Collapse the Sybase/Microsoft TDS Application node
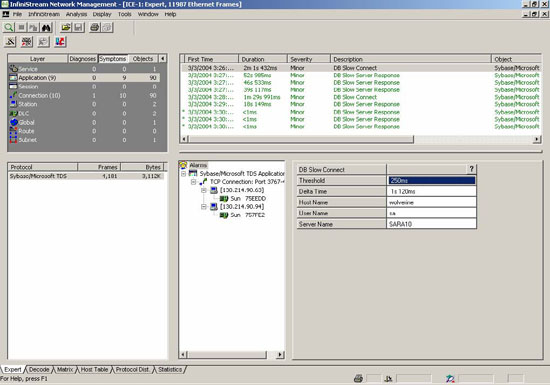Image resolution: width=550 pixels, height=385 pixels. tap(183, 174)
